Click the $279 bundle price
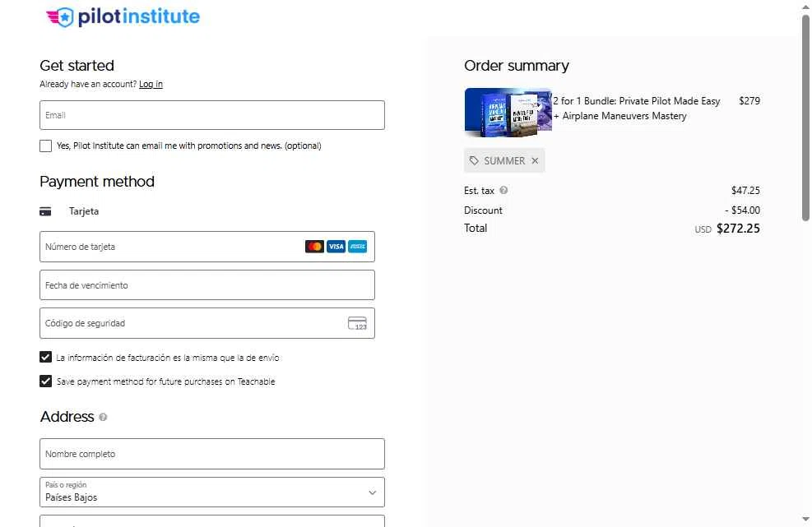Viewport: 812px width, 527px height. point(749,101)
